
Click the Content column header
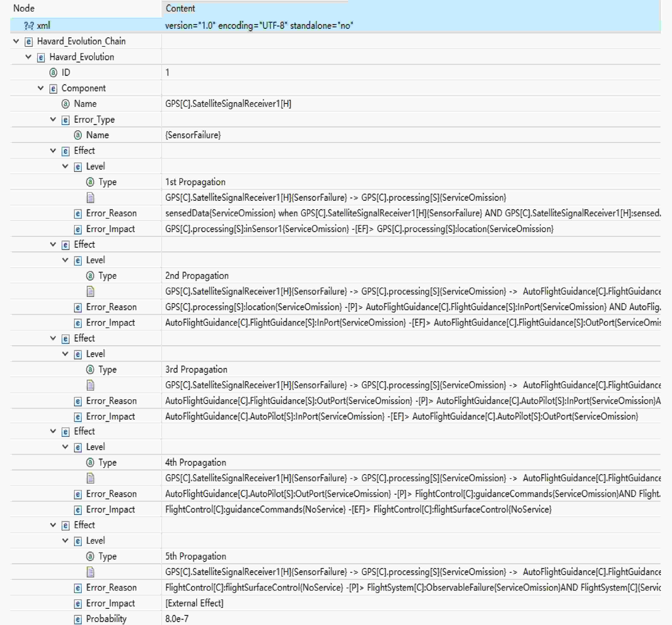pyautogui.click(x=180, y=9)
